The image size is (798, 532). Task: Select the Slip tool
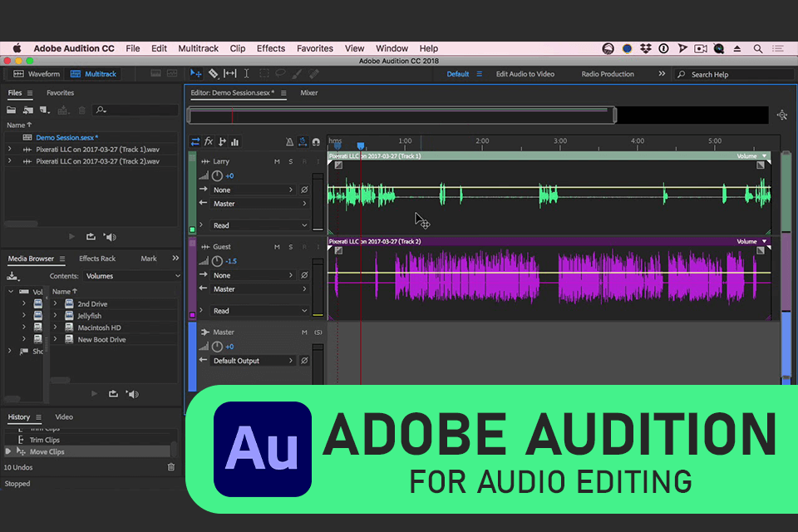(230, 74)
